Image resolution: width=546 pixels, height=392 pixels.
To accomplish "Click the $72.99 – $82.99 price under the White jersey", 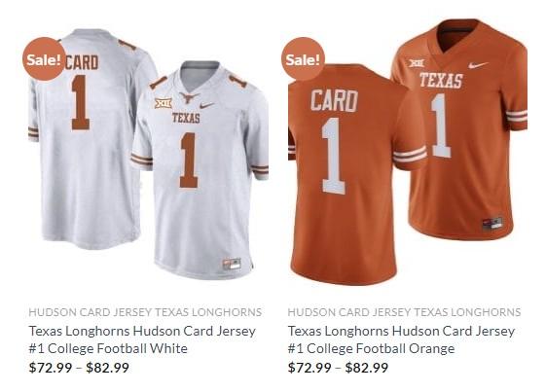I will pyautogui.click(x=79, y=368).
